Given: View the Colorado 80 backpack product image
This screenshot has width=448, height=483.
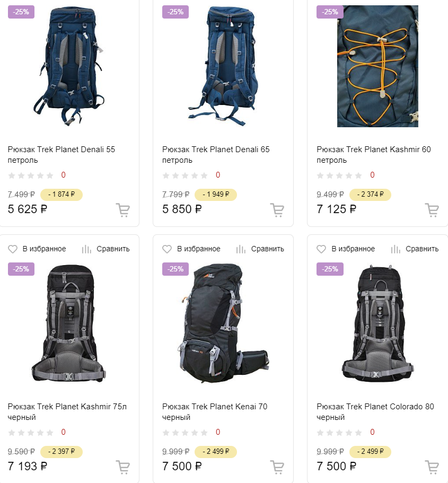Looking at the screenshot, I should [377, 322].
